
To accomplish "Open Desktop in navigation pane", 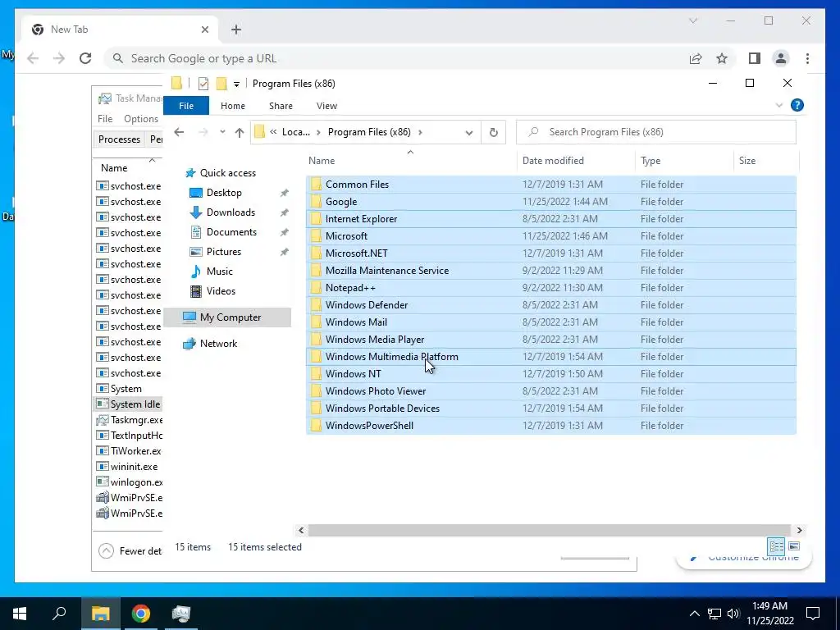I will click(224, 192).
